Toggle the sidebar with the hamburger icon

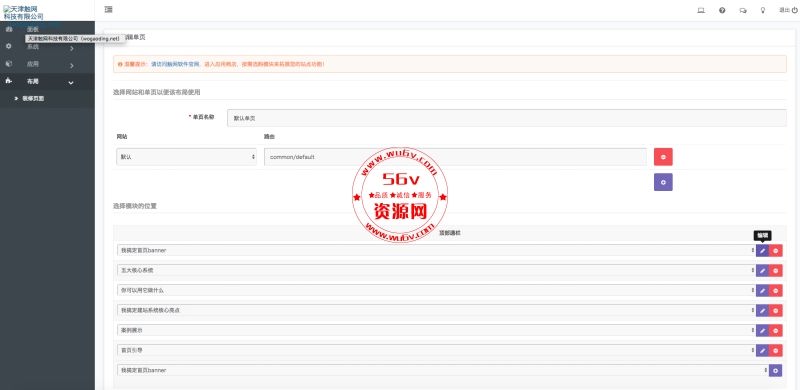coord(108,10)
